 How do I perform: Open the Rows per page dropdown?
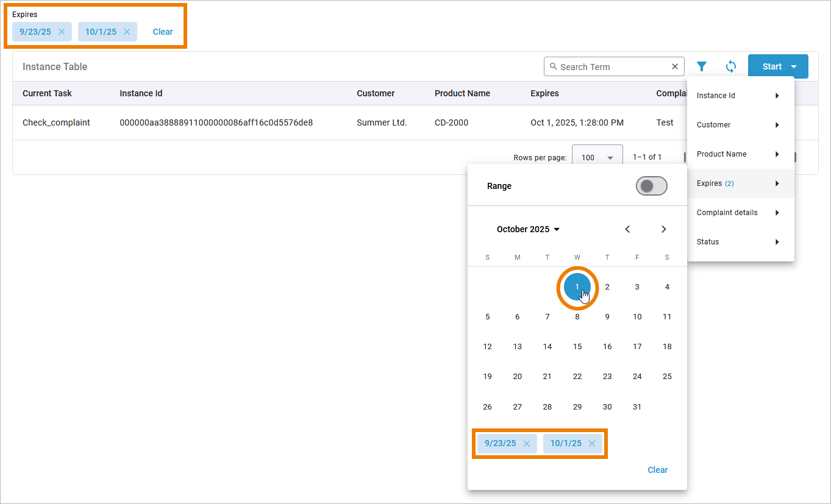[597, 157]
